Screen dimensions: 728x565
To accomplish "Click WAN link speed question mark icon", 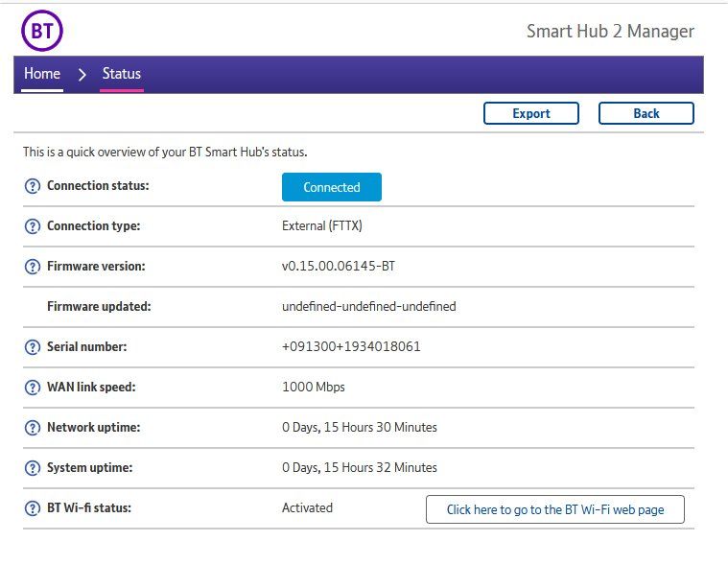I will 32,388.
